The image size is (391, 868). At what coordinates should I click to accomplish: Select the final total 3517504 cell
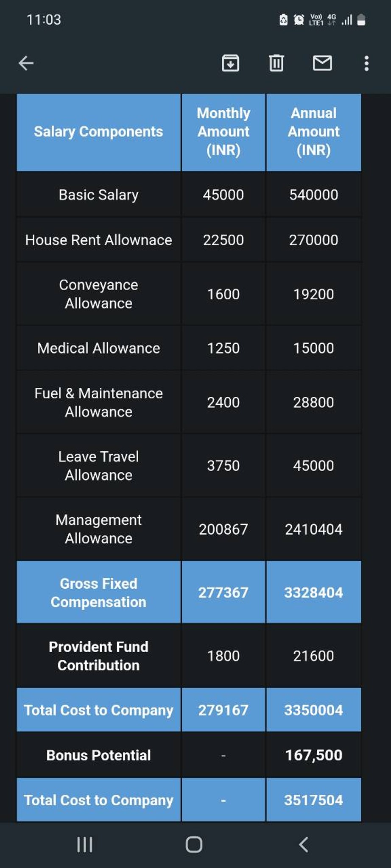coord(314,800)
